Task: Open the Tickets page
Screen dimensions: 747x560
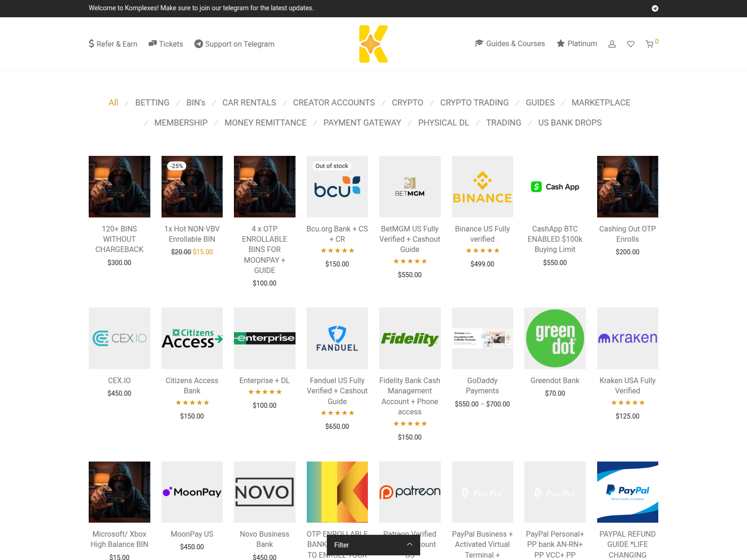Action: coord(166,44)
